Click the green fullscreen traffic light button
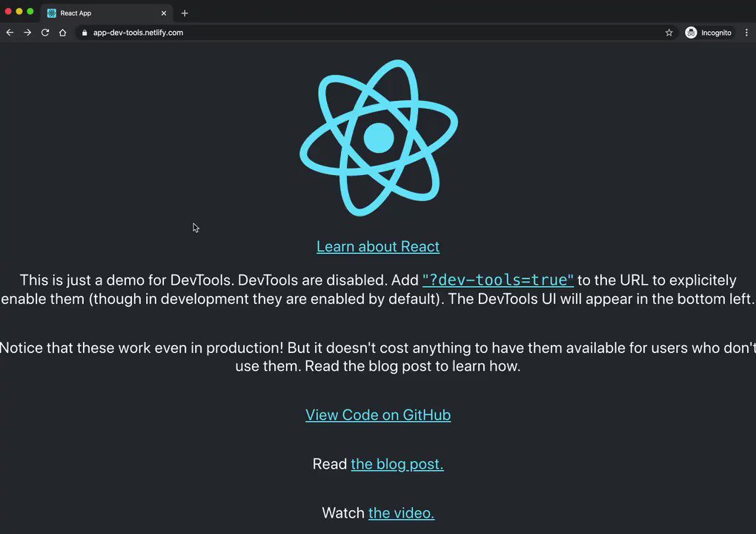The height and width of the screenshot is (534, 756). click(30, 12)
